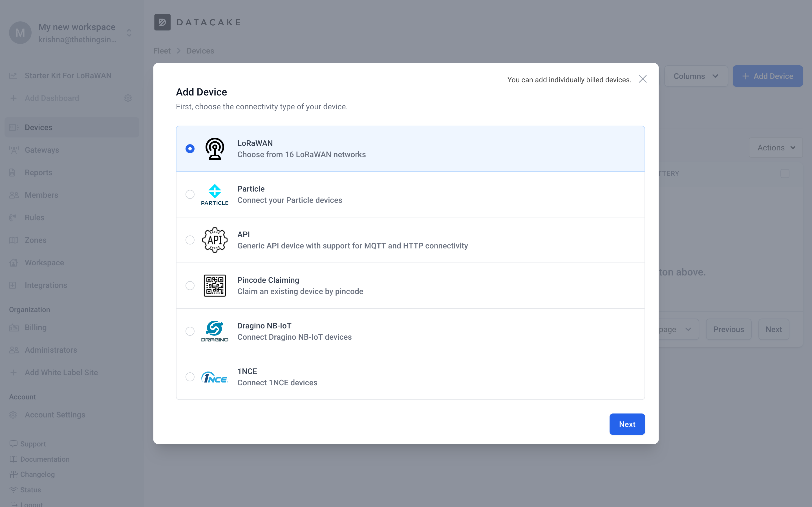Select the 1NCE radio button

pyautogui.click(x=190, y=377)
